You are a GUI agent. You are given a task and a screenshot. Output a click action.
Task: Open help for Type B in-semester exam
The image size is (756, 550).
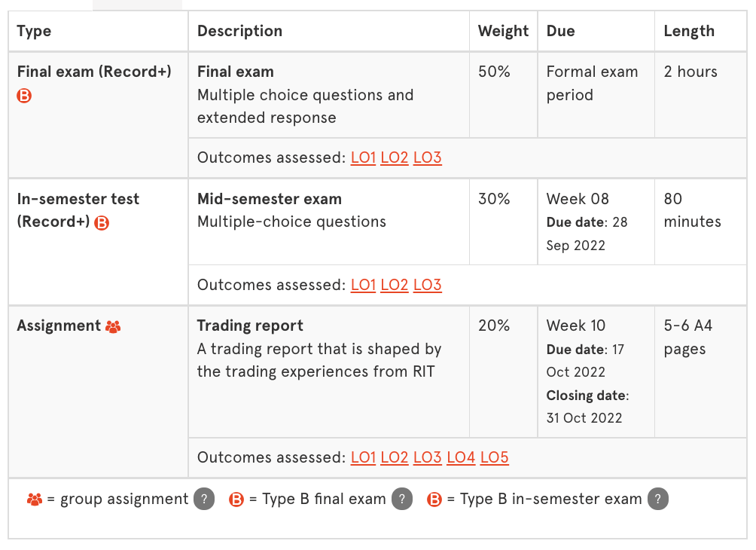(657, 498)
